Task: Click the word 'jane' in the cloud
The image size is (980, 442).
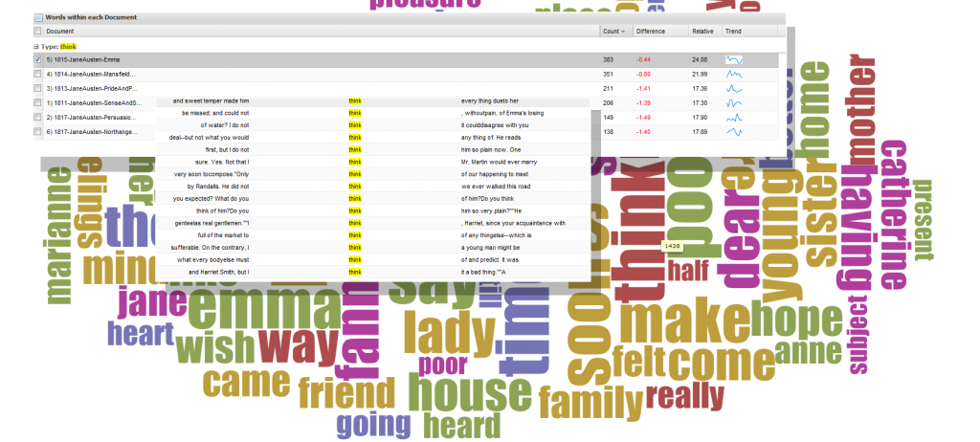Action: pyautogui.click(x=152, y=303)
